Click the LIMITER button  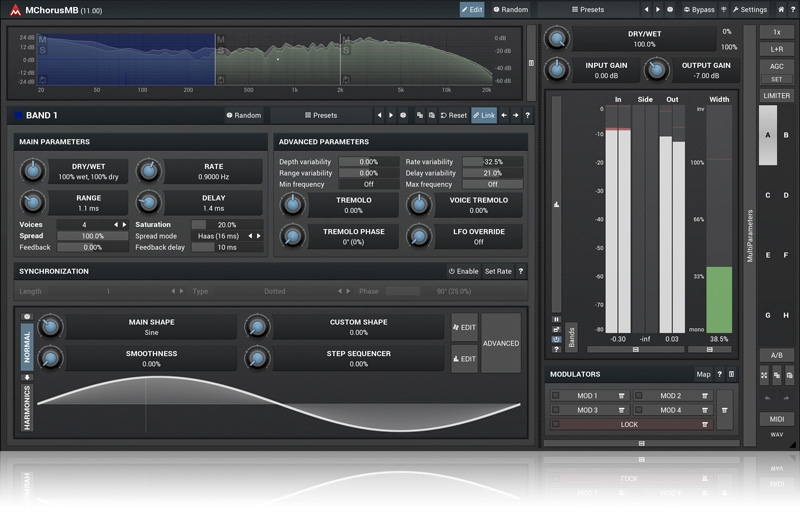[x=776, y=96]
